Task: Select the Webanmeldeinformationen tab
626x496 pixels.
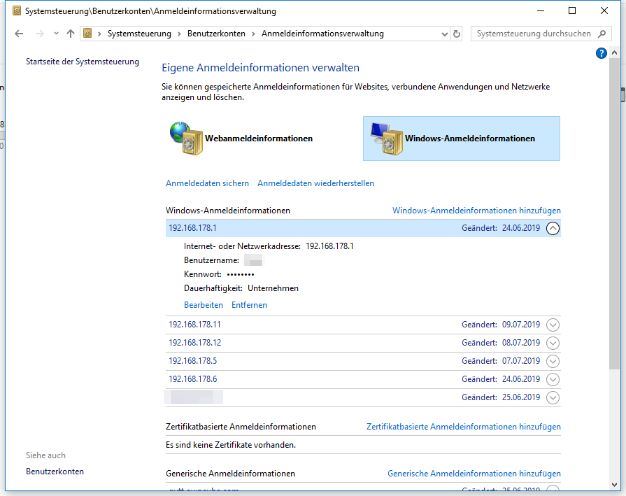Action: click(241, 139)
